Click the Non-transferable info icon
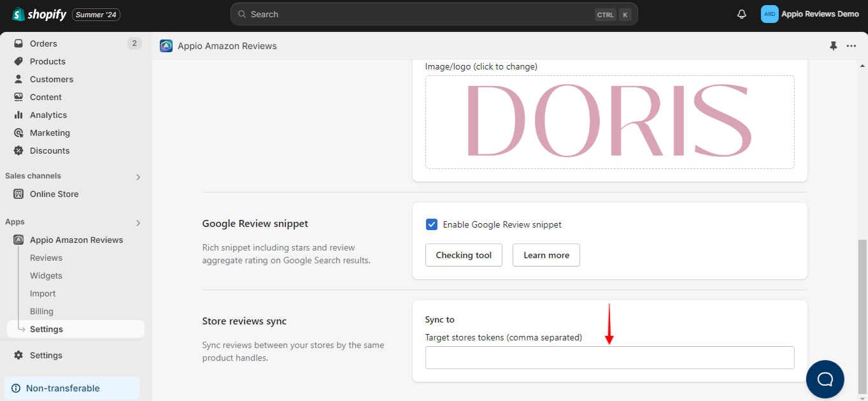This screenshot has width=868, height=401. (x=16, y=388)
